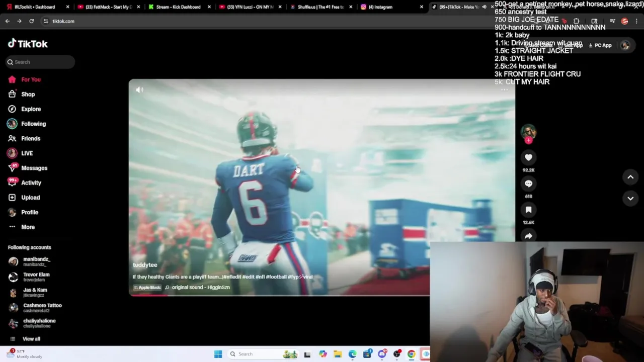
Task: Open your Profile page
Action: 23,212
